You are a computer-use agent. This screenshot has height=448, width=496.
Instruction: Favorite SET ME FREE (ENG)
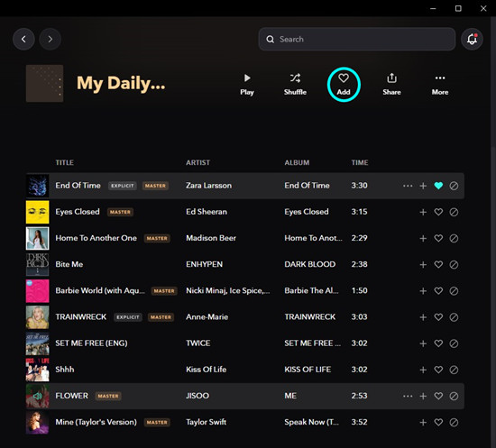(x=438, y=343)
